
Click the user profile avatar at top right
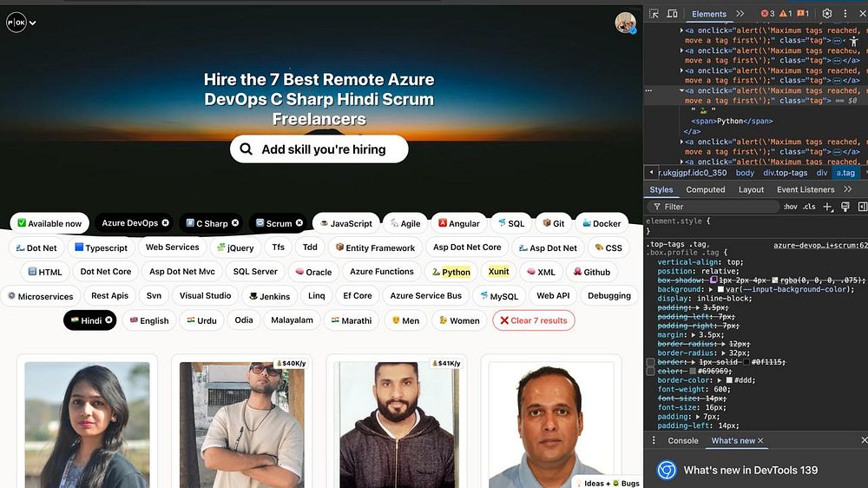click(626, 23)
